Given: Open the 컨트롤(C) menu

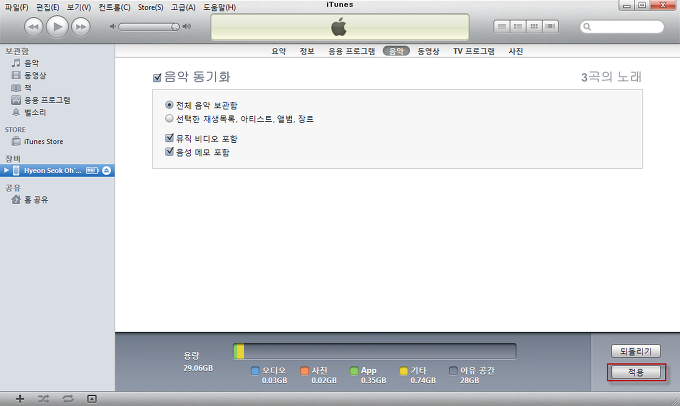Looking at the screenshot, I should coord(114,7).
